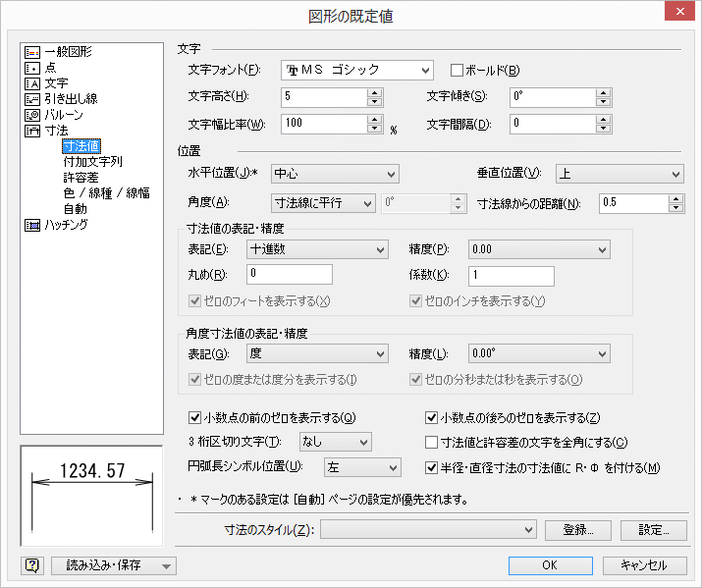Click the 文字傾き input field
Image resolution: width=702 pixels, height=588 pixels.
click(553, 97)
